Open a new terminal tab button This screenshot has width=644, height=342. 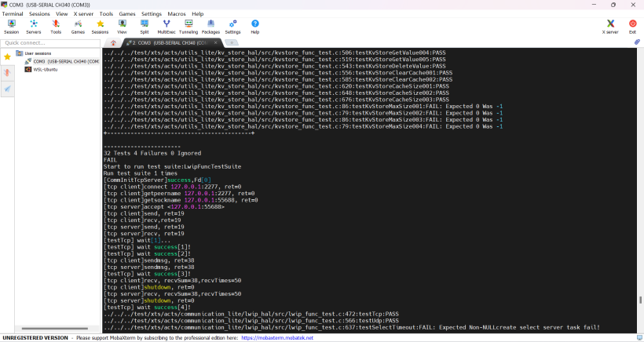(232, 42)
